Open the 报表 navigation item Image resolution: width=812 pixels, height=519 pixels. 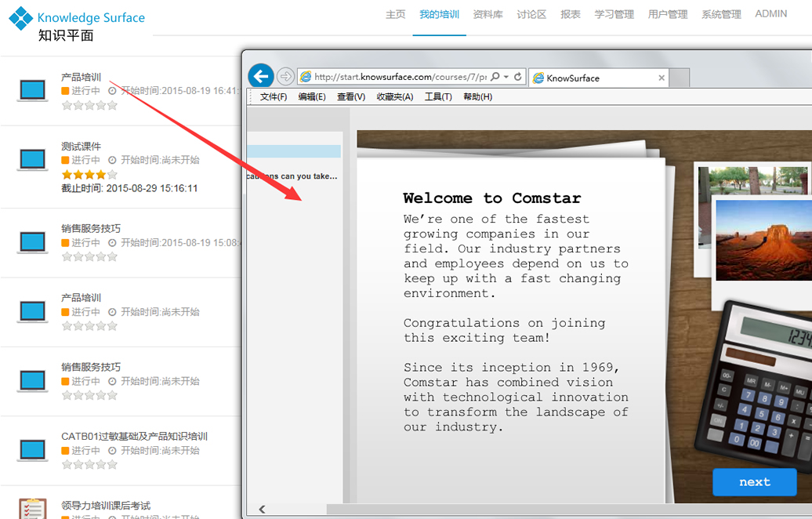[x=570, y=14]
